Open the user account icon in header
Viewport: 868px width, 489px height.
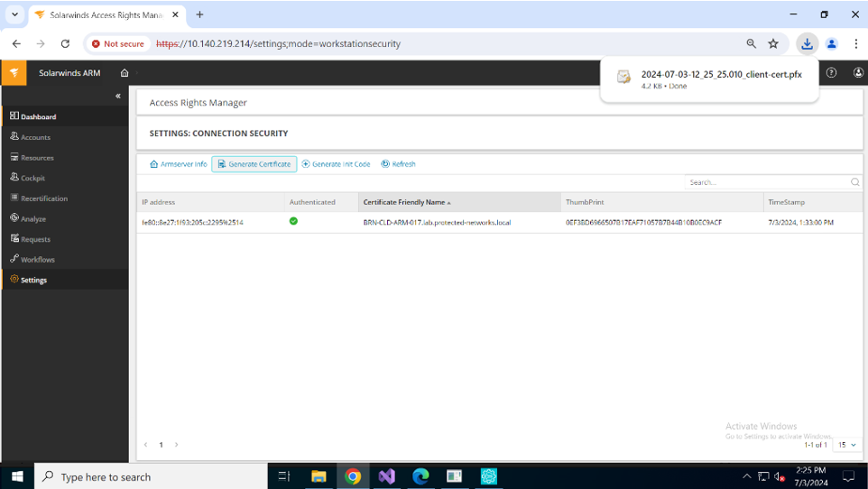[x=857, y=73]
